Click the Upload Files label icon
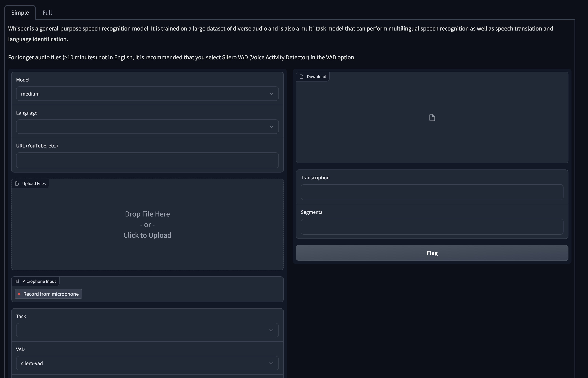This screenshot has height=378, width=588. pyautogui.click(x=17, y=184)
